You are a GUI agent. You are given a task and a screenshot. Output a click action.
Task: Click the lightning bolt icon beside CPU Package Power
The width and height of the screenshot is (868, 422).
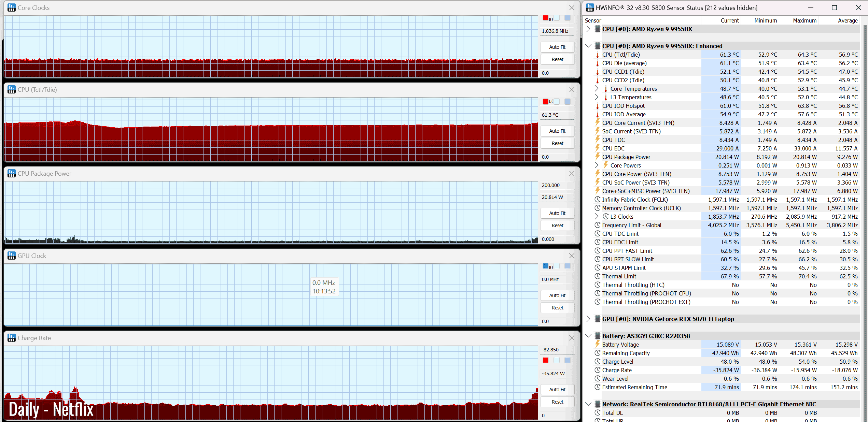[x=597, y=157]
